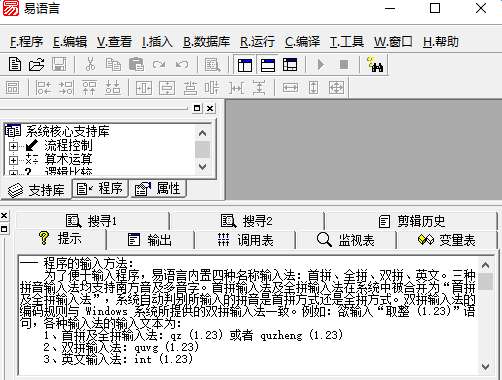The height and width of the screenshot is (380, 502).
Task: Open the E.编辑 menu
Action: point(70,42)
